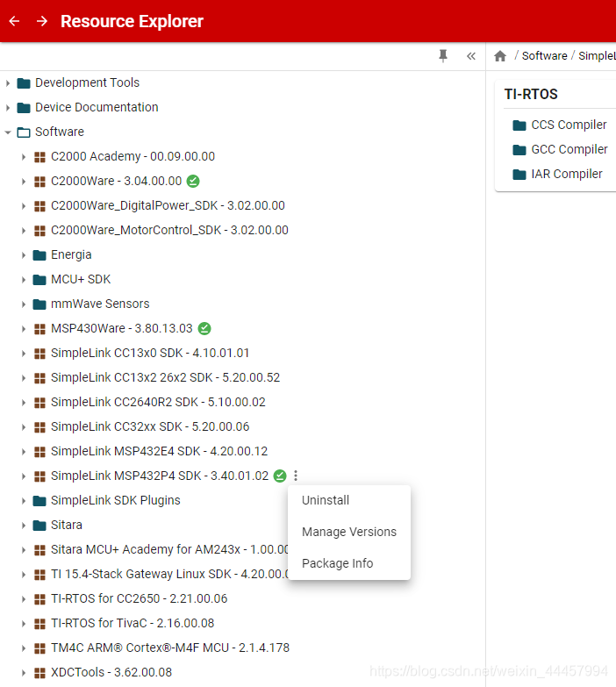
Task: Open the three-dot menu beside MSP432P4 SDK
Action: (296, 476)
